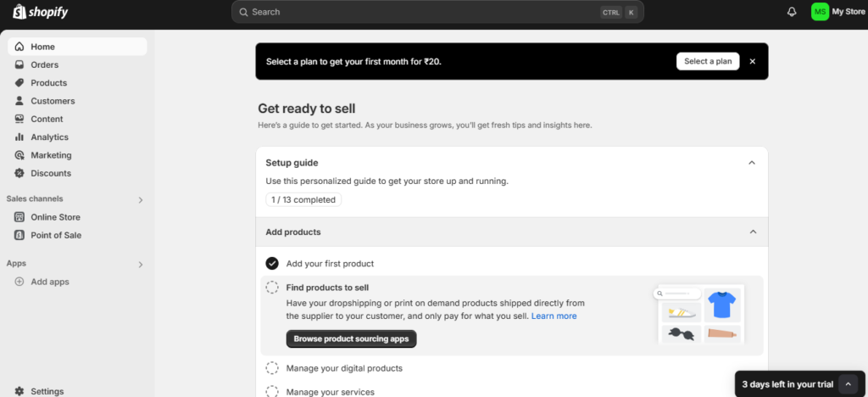Click the Find products to sell heading
Viewport: 868px width, 397px height.
[x=328, y=288]
